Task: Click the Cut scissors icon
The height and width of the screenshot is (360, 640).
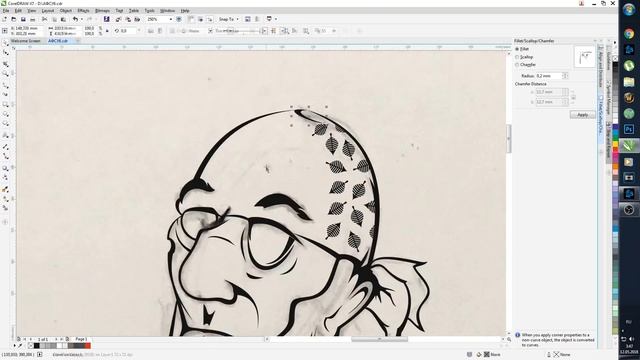Action: click(44, 19)
